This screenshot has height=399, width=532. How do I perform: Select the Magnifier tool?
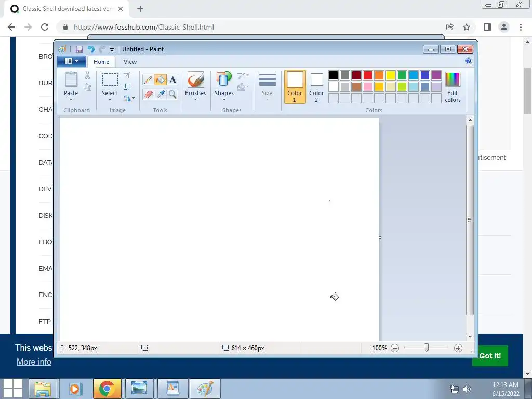(172, 95)
